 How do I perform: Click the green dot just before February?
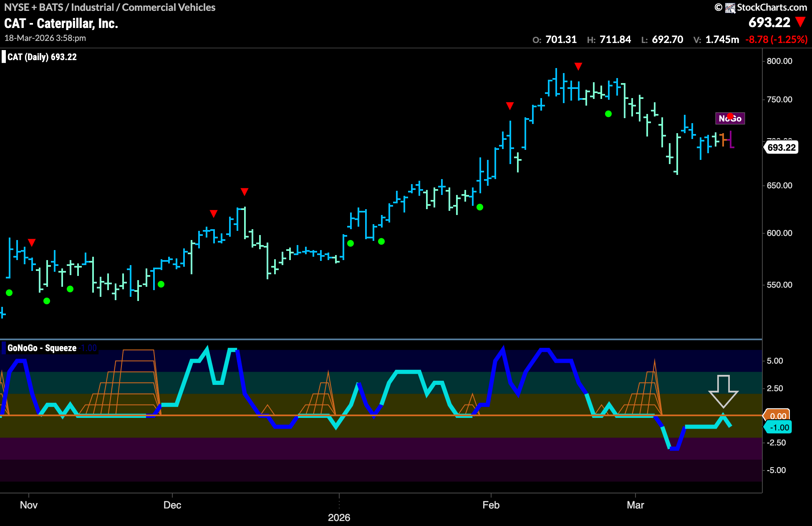pyautogui.click(x=480, y=207)
